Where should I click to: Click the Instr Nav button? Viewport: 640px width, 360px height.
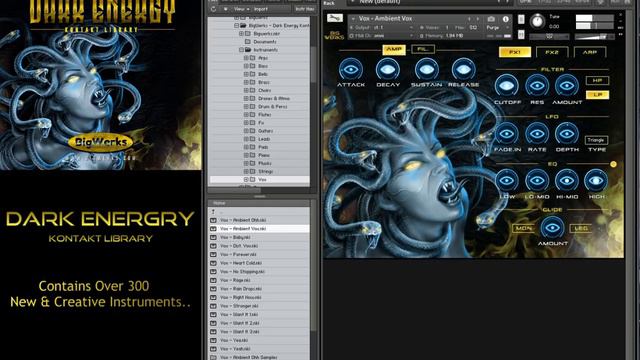(304, 9)
